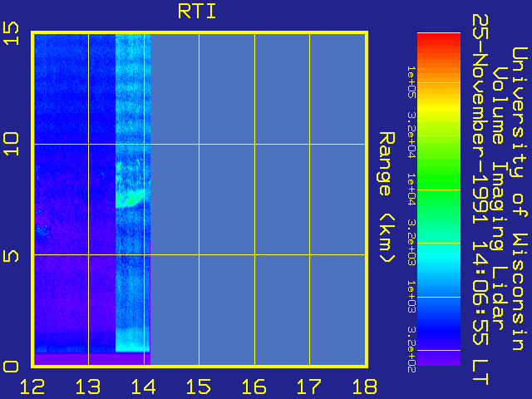This screenshot has width=532, height=399.
Task: Click colorbar tick label 3.2e+03
Action: click(x=411, y=243)
